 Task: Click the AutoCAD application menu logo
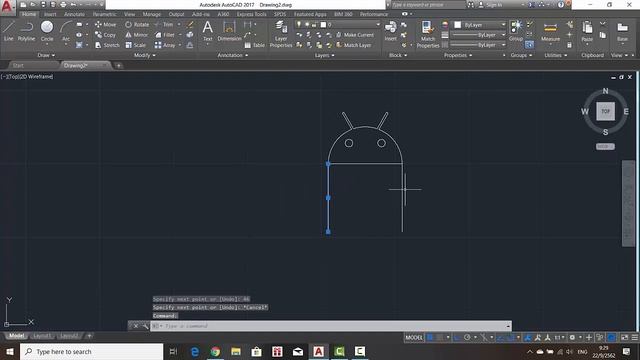[x=8, y=7]
